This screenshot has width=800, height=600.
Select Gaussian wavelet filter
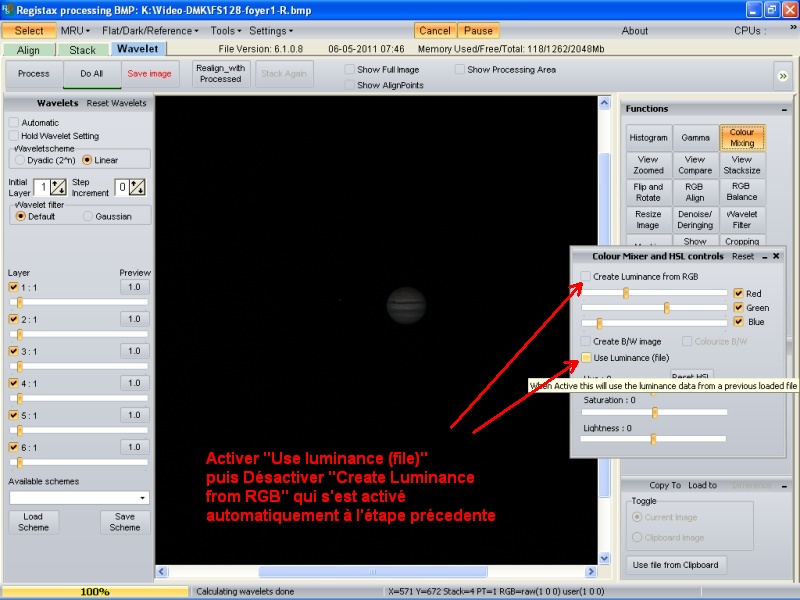point(88,216)
